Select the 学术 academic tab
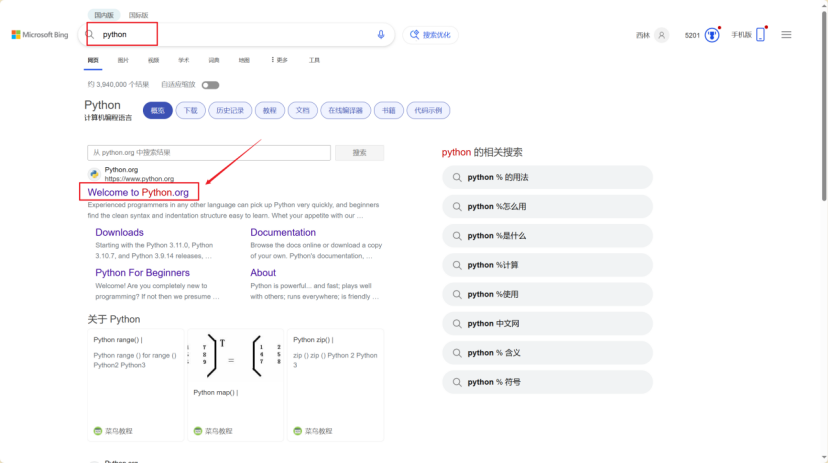This screenshot has height=463, width=829. (x=183, y=60)
